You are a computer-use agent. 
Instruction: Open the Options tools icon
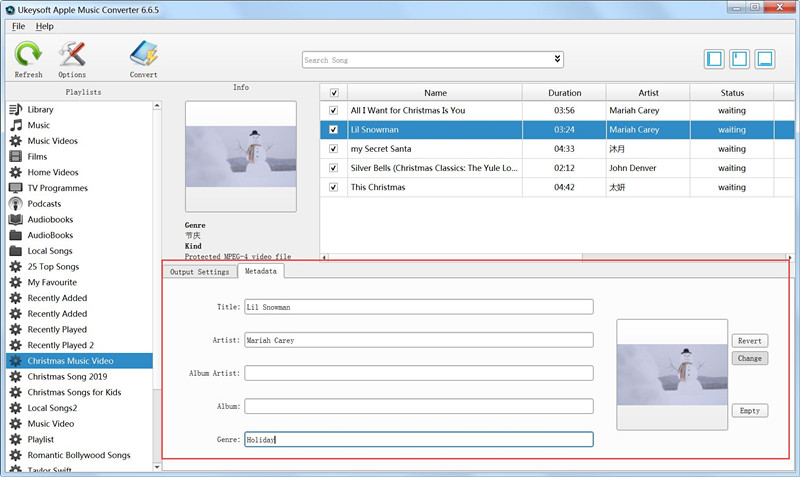coord(72,54)
